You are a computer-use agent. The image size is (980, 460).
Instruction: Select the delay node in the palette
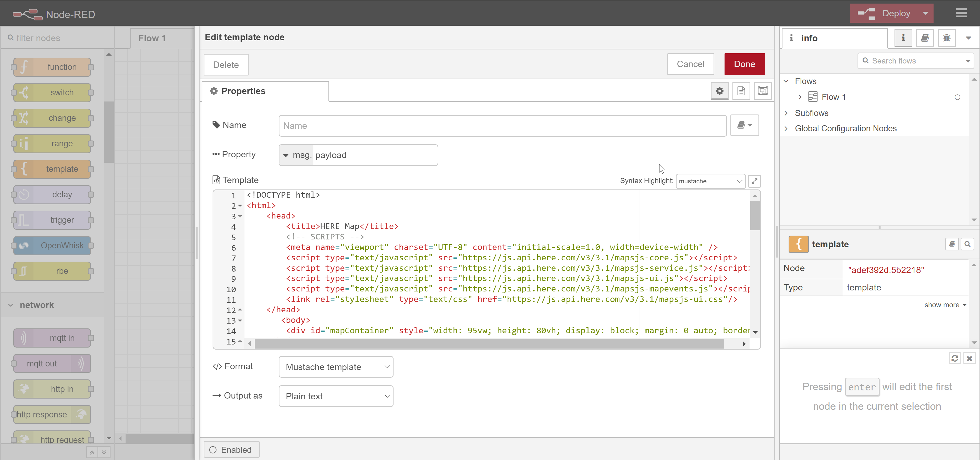53,194
